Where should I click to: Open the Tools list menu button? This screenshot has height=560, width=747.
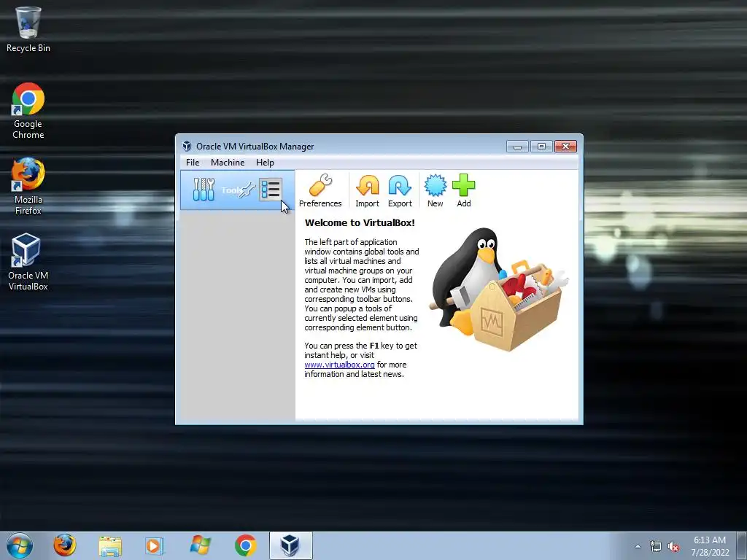(271, 190)
